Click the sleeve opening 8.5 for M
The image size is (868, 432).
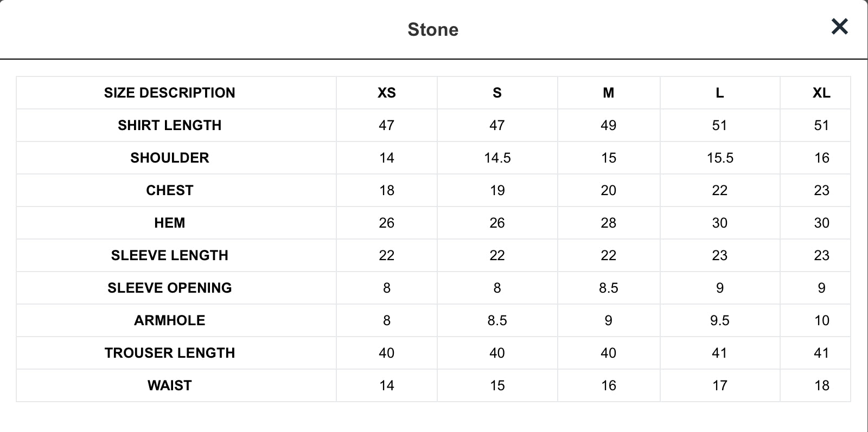pos(609,288)
